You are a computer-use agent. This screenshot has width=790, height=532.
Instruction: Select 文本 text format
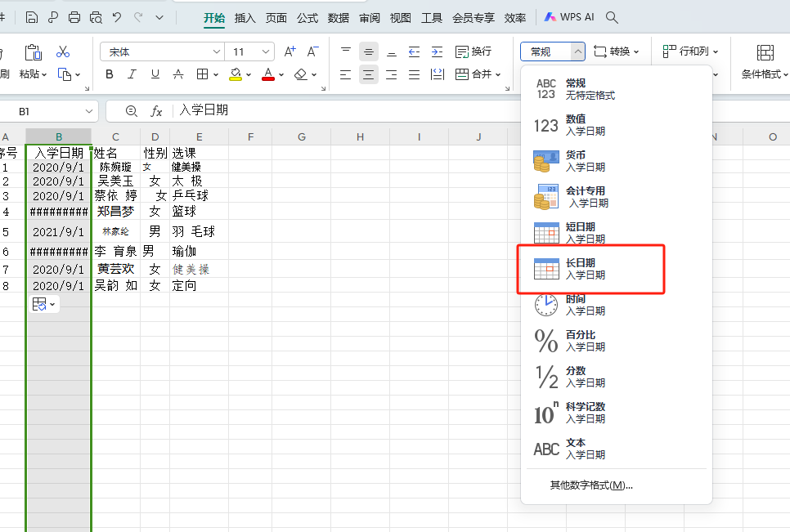tap(616, 449)
